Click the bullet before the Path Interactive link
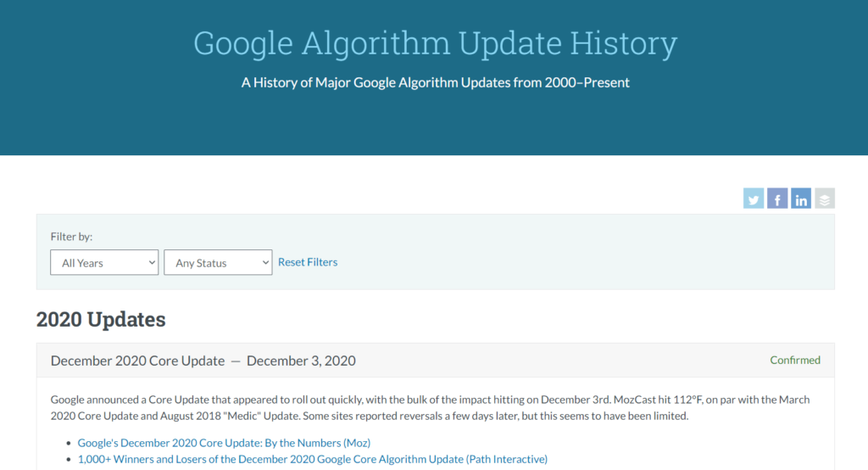This screenshot has width=868, height=470. tap(69, 460)
